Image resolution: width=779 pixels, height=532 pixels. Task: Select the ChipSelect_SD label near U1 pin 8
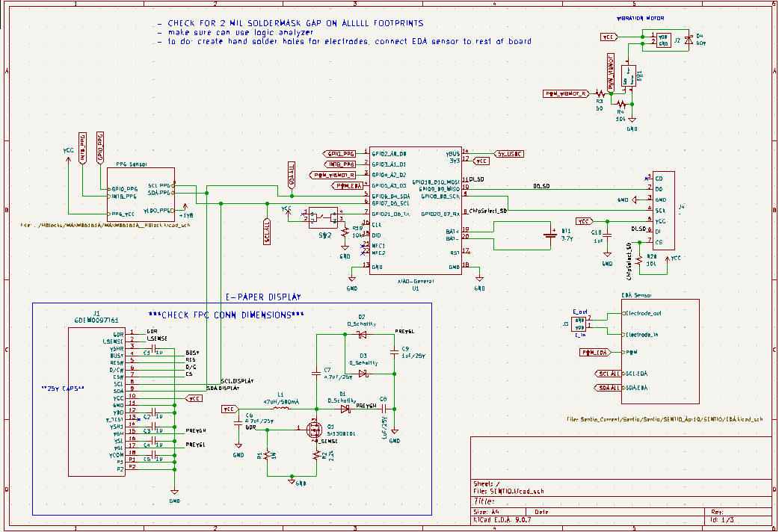pos(488,211)
